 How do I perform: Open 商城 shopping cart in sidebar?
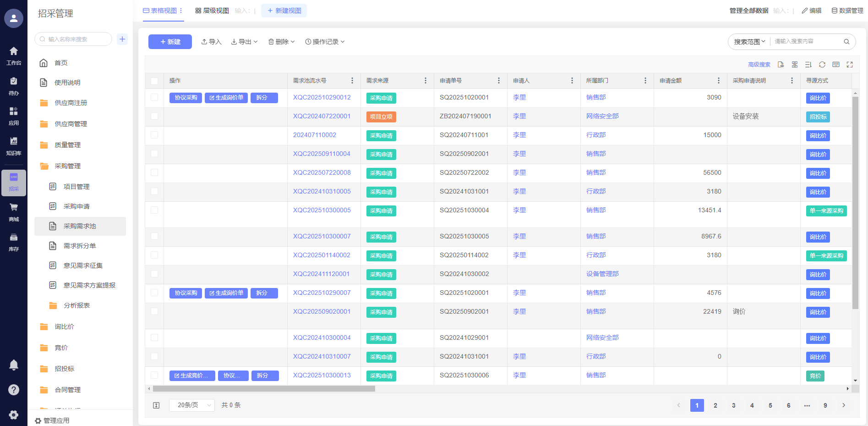tap(14, 212)
